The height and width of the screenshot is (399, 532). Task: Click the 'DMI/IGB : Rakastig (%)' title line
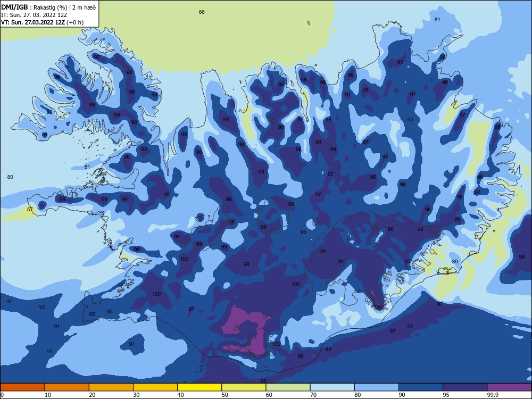tap(48, 7)
